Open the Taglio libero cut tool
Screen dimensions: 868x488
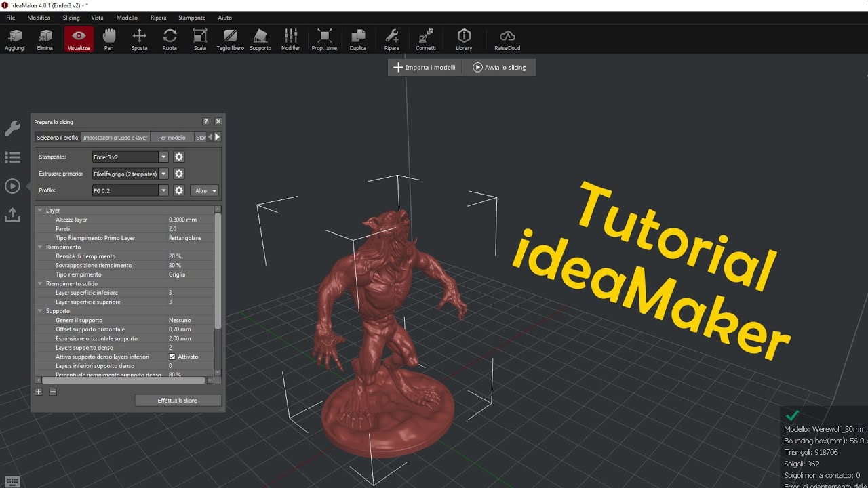point(231,39)
